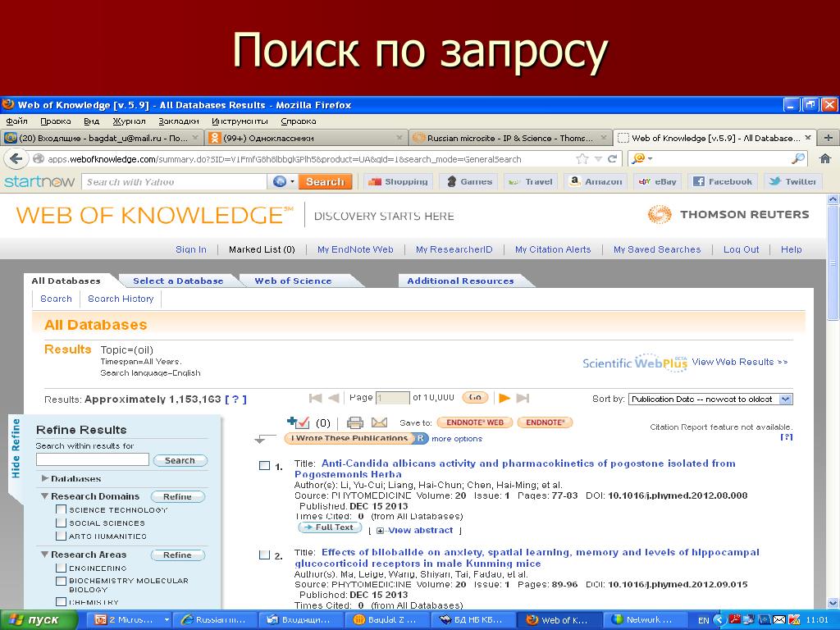Screen dimensions: 840x630
Task: Go back with the browser back arrow
Action: click(16, 158)
